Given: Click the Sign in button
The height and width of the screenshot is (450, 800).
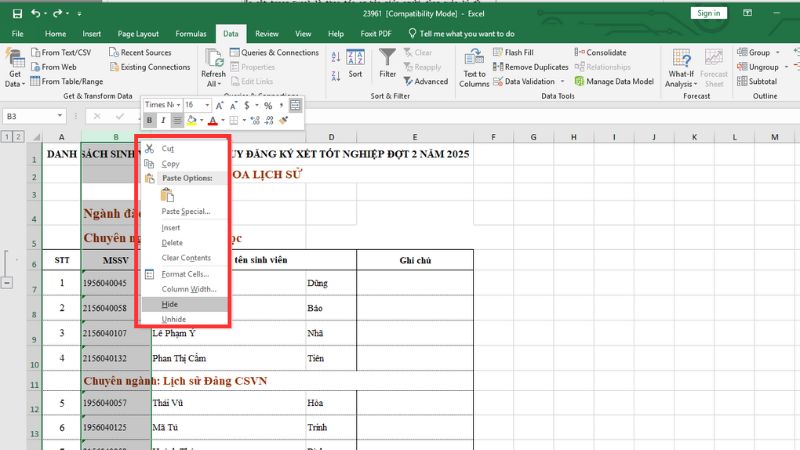Looking at the screenshot, I should click(x=708, y=13).
